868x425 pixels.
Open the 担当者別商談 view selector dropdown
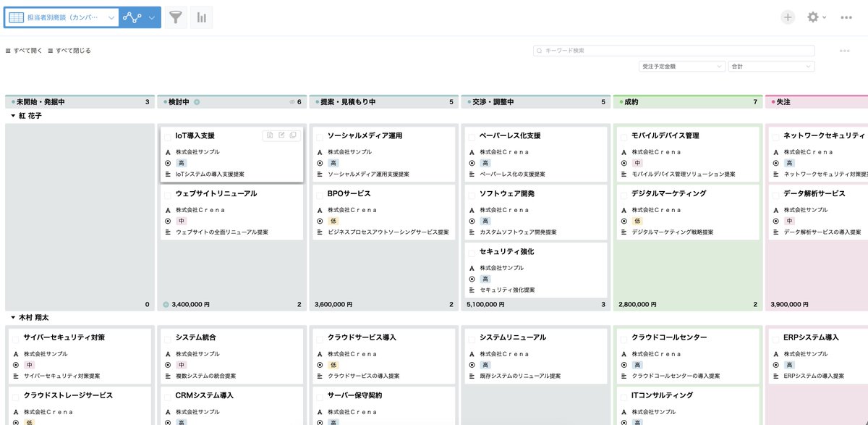[x=61, y=17]
